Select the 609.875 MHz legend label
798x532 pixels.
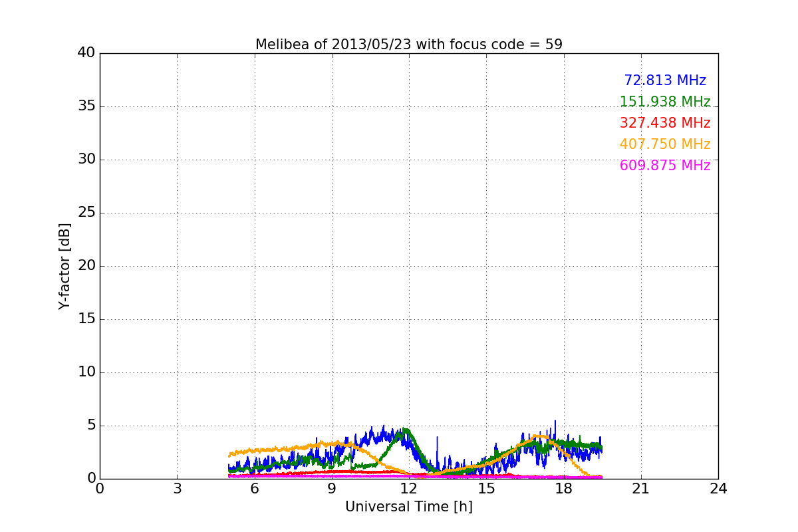(x=665, y=166)
